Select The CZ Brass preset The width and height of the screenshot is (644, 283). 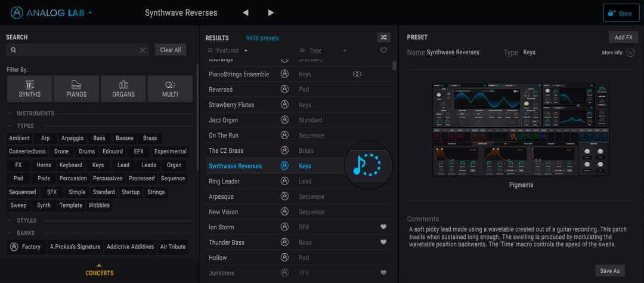click(x=226, y=150)
